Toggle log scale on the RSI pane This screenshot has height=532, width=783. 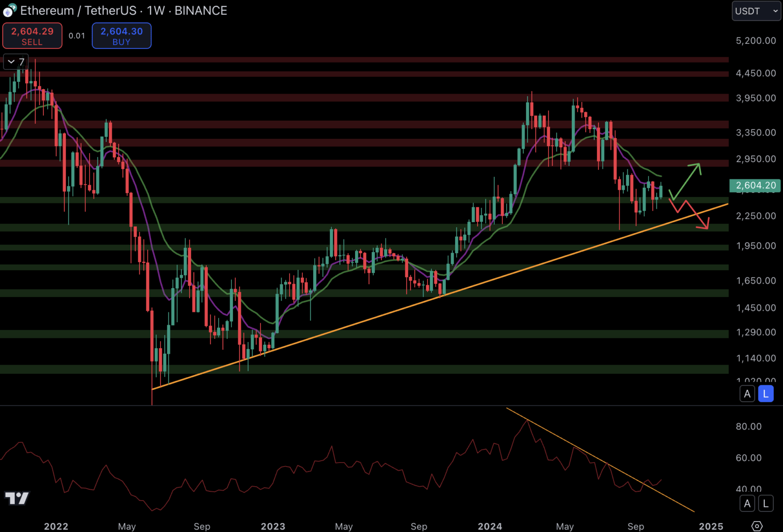pos(766,503)
